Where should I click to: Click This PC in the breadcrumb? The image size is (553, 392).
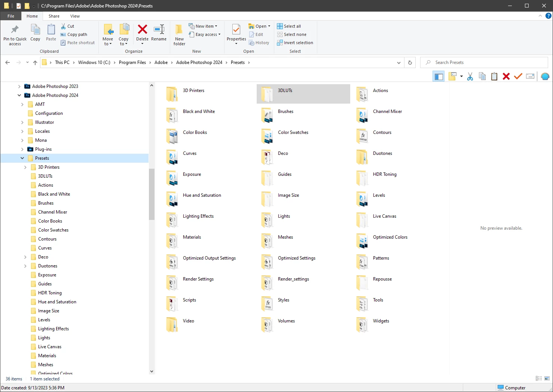[62, 62]
